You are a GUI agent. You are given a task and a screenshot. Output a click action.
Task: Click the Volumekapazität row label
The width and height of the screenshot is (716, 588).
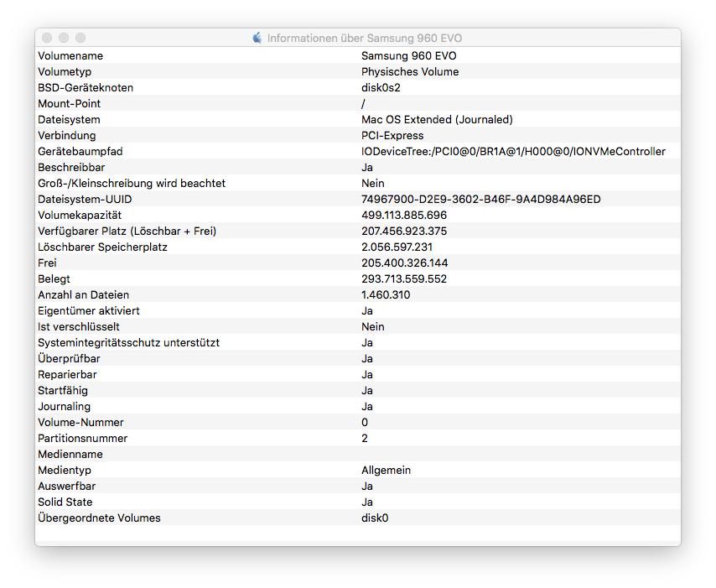pyautogui.click(x=79, y=215)
